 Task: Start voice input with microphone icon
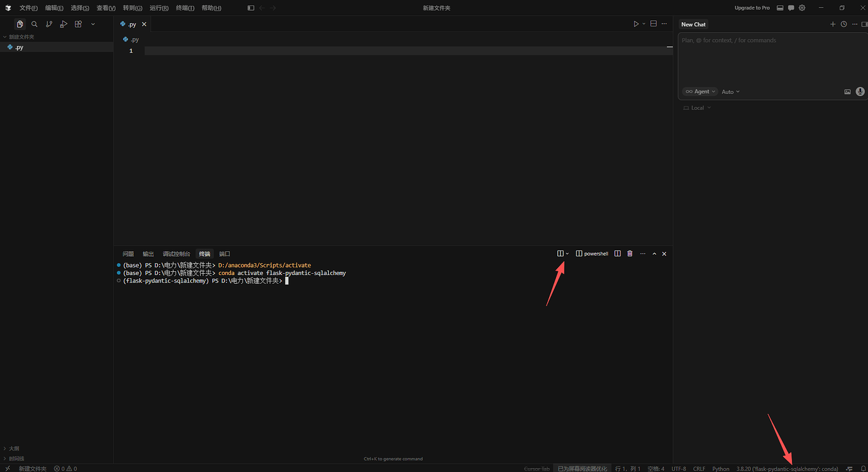click(860, 92)
